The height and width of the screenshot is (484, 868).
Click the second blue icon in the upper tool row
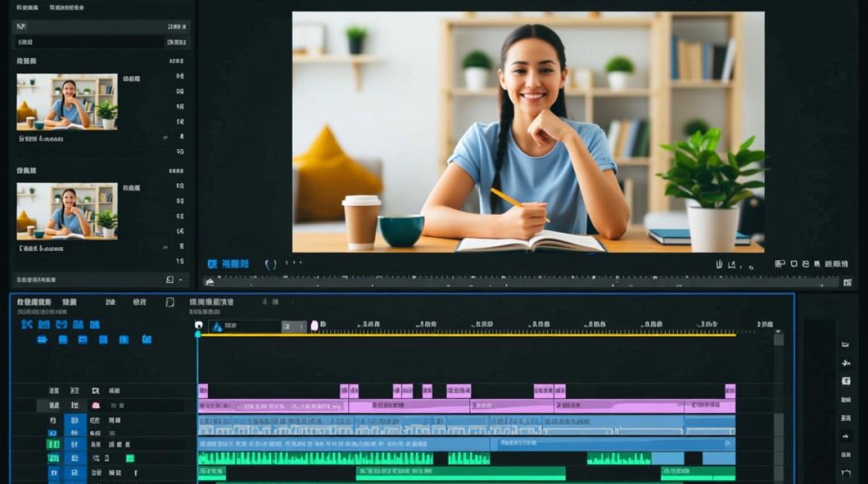(x=44, y=325)
